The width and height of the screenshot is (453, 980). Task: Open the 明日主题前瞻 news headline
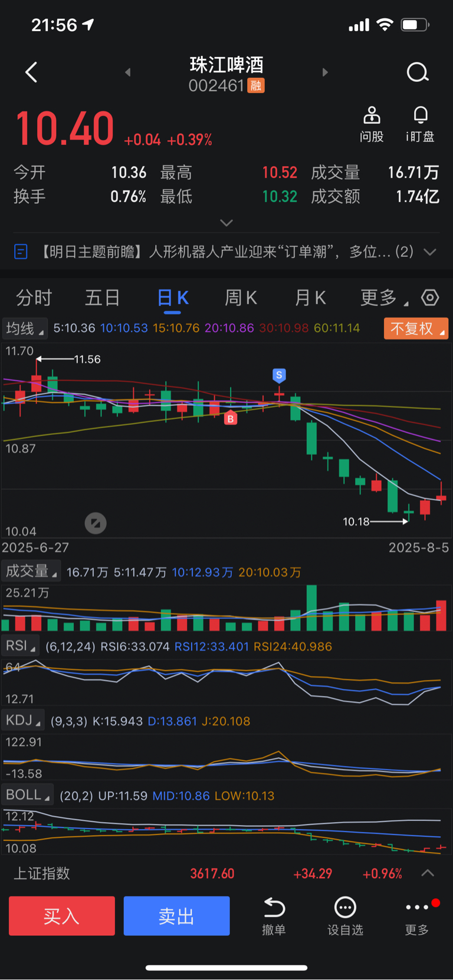[225, 252]
